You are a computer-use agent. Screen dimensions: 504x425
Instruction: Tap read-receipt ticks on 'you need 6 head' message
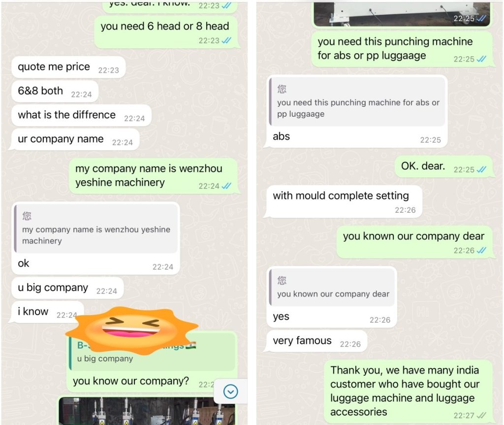(x=226, y=40)
